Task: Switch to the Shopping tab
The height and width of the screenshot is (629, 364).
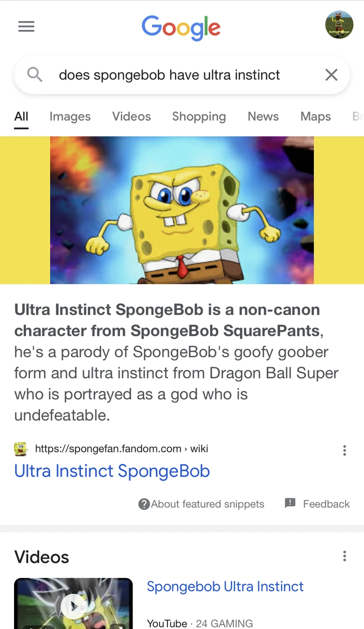Action: pos(199,117)
